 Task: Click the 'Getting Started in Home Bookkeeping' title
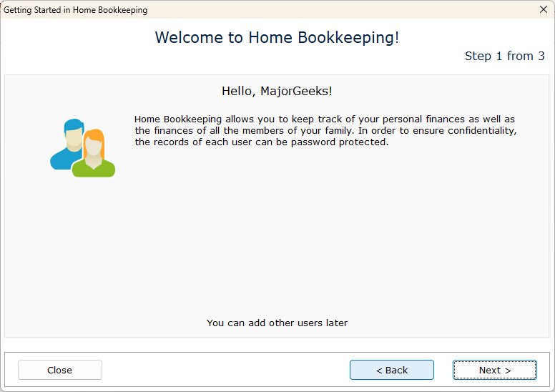pos(75,10)
